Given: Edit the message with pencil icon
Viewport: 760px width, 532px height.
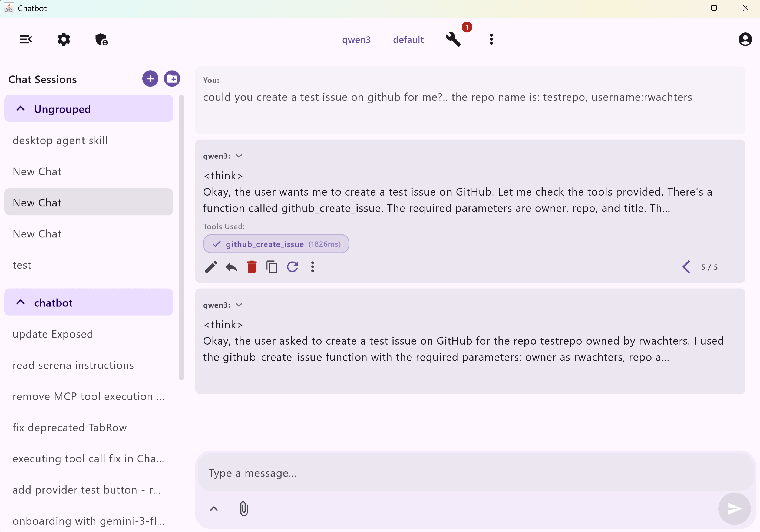Looking at the screenshot, I should 211,267.
